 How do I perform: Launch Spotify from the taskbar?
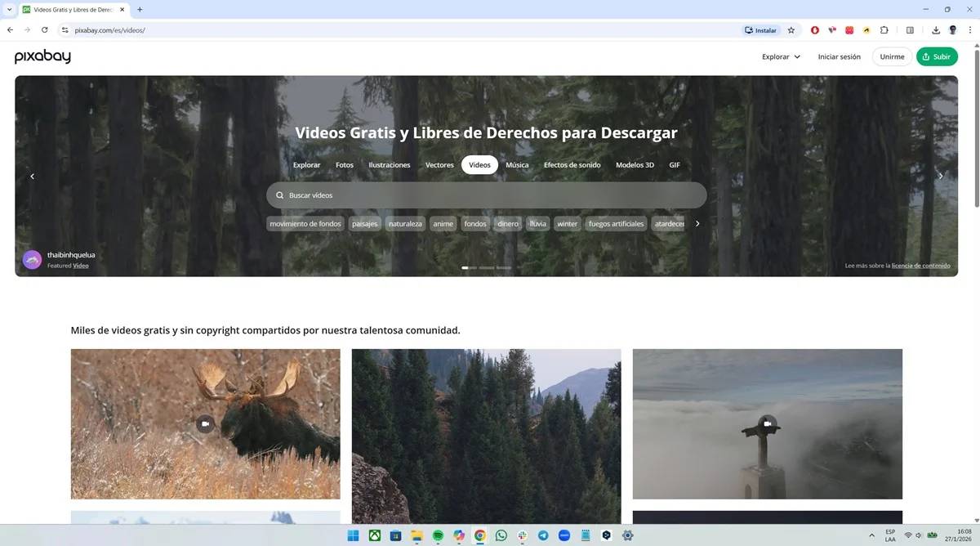pos(438,535)
